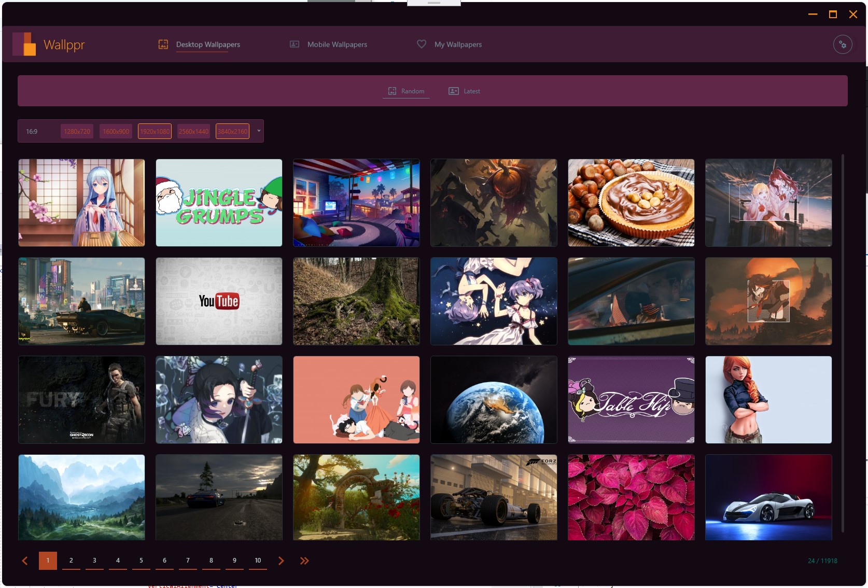Go to previous page with left arrow
Screen dimensions: 868x588
(25, 561)
